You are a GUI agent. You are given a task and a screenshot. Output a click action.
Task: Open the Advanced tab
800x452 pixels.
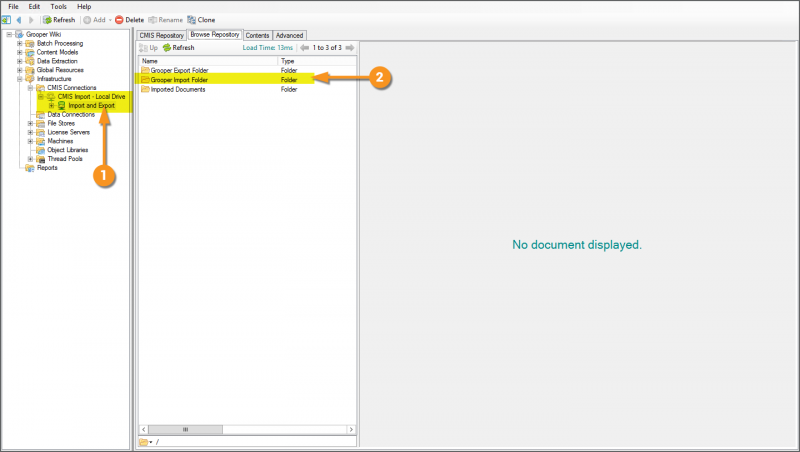point(289,35)
